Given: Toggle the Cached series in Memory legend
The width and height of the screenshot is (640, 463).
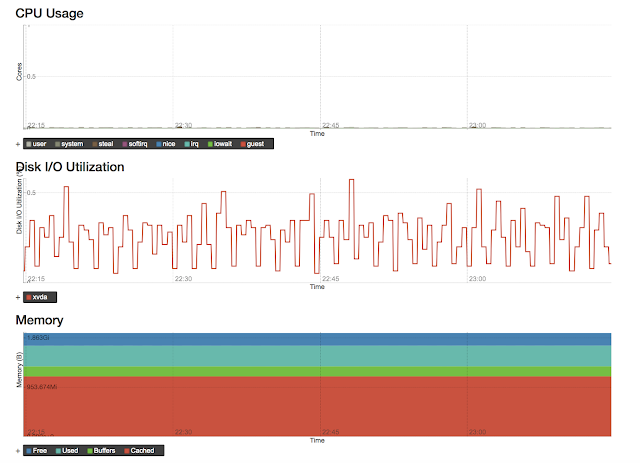Looking at the screenshot, I should pos(139,450).
